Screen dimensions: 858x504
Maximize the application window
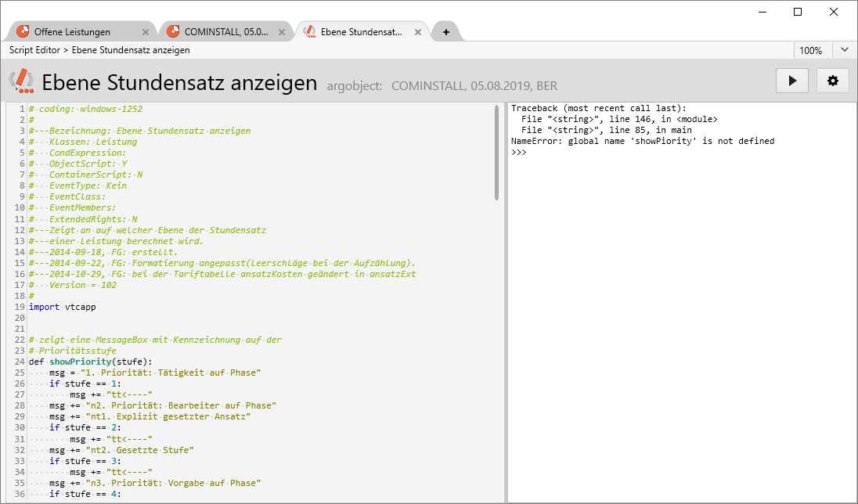[798, 11]
